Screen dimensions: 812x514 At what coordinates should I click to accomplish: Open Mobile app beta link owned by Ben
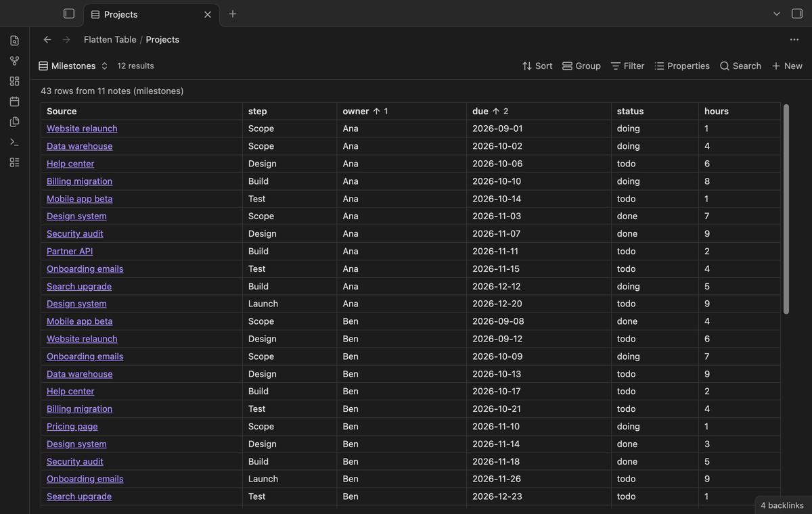[79, 321]
